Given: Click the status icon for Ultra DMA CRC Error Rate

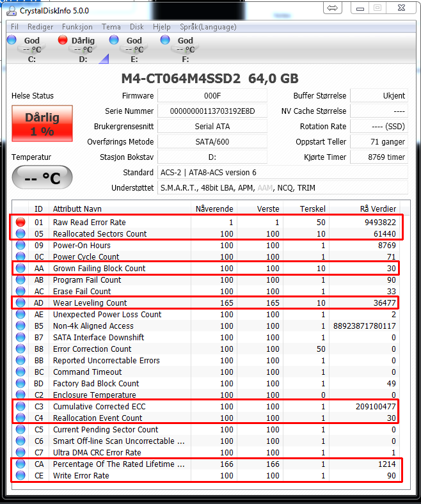Looking at the screenshot, I should (20, 453).
